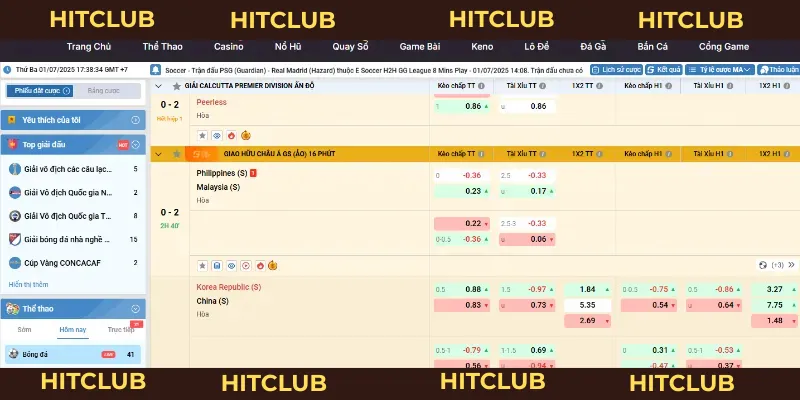
Task: Pick Korea Republic handicap odds 0.88
Action: [462, 289]
